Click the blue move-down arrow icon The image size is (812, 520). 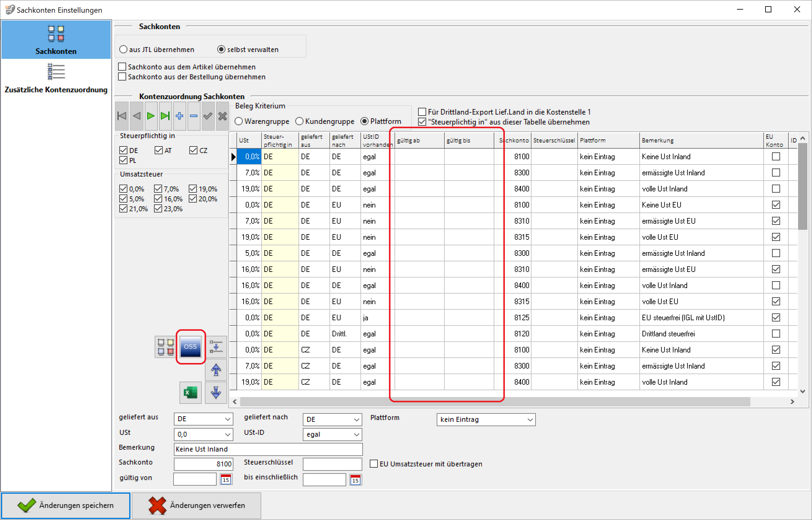(x=216, y=392)
